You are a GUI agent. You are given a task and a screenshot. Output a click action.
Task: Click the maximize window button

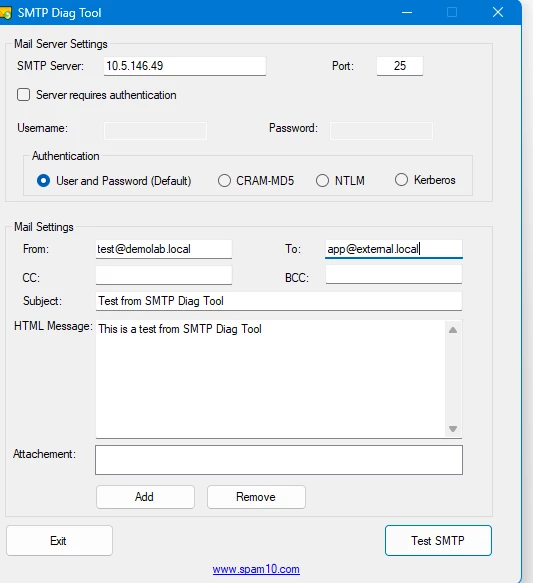coord(452,13)
